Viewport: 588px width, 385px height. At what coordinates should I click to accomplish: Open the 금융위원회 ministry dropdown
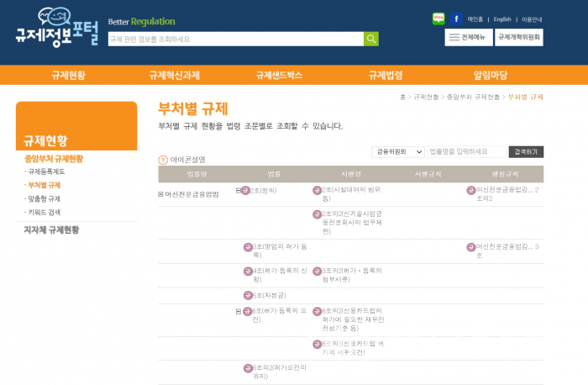[x=398, y=151]
